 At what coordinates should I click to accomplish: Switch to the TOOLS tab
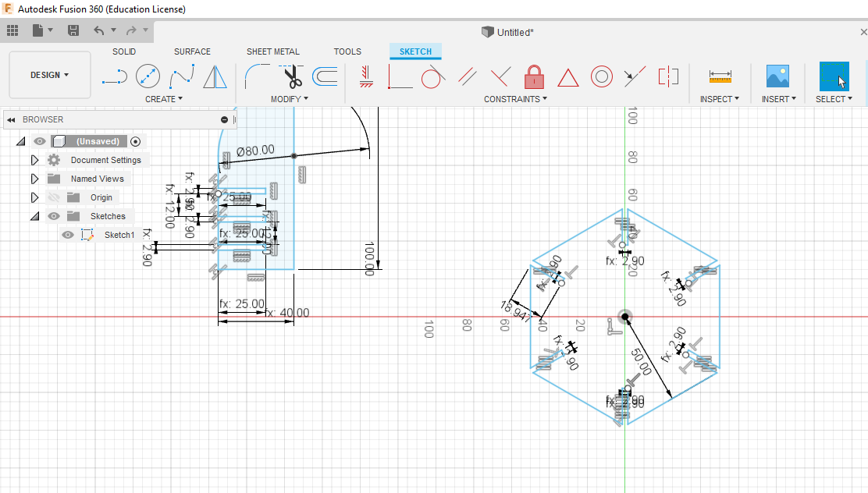pos(347,51)
